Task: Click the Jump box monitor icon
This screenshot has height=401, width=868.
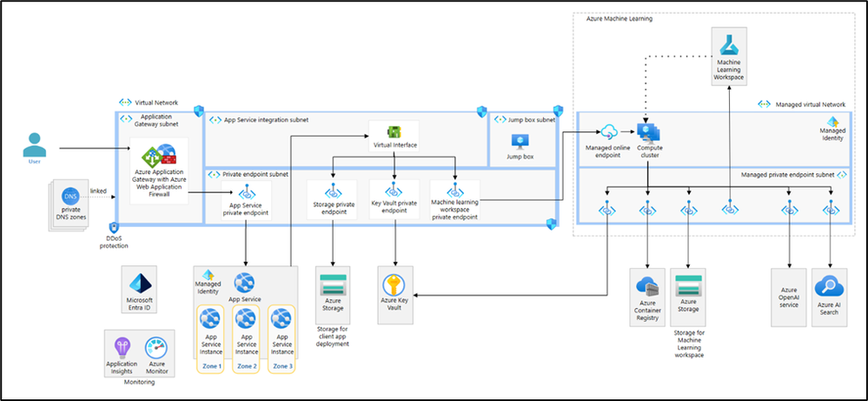Action: point(520,142)
